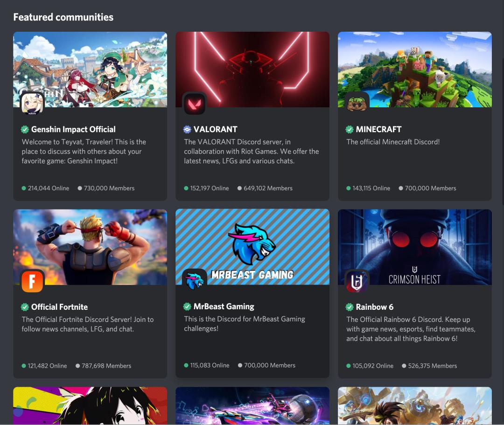Open the Crimson Heist Rainbow 6 banner
Viewport: 504px width, 425px height.
click(x=415, y=247)
